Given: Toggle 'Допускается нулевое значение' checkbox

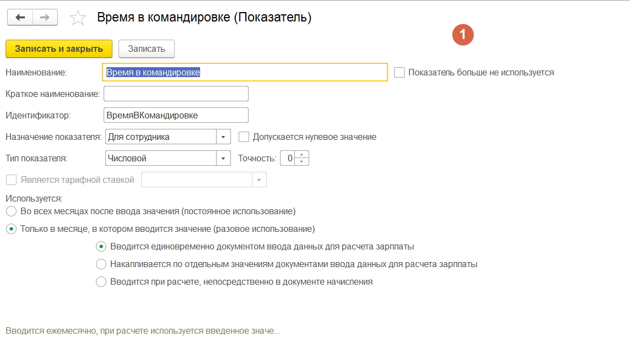Looking at the screenshot, I should pyautogui.click(x=244, y=137).
